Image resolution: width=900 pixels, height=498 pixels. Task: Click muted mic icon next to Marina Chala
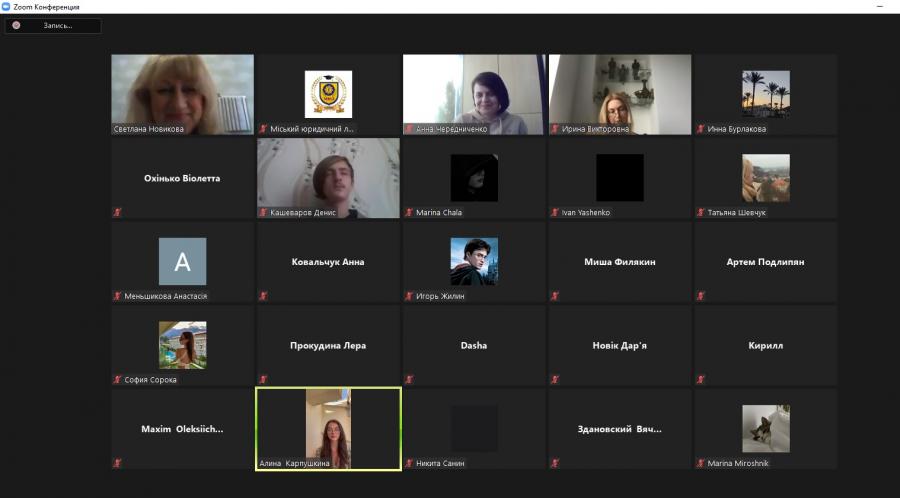coord(409,212)
